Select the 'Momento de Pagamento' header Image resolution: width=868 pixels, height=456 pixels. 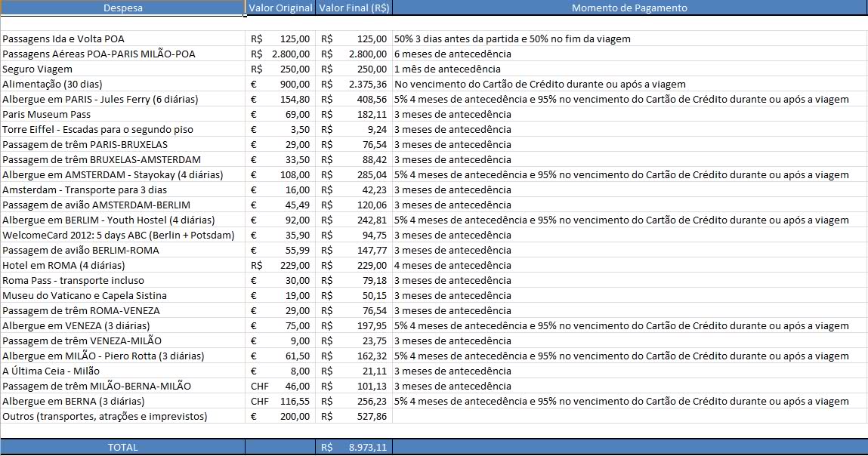coord(629,8)
